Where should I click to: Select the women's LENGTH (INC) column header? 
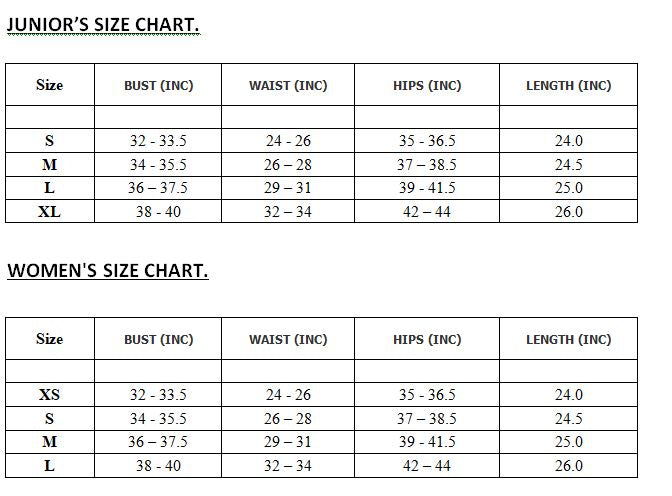point(568,339)
